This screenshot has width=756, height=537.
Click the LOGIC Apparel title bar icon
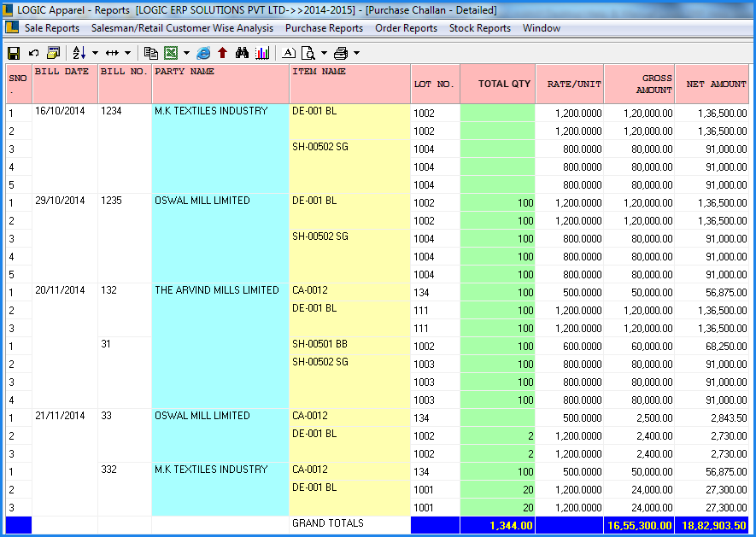(8, 9)
